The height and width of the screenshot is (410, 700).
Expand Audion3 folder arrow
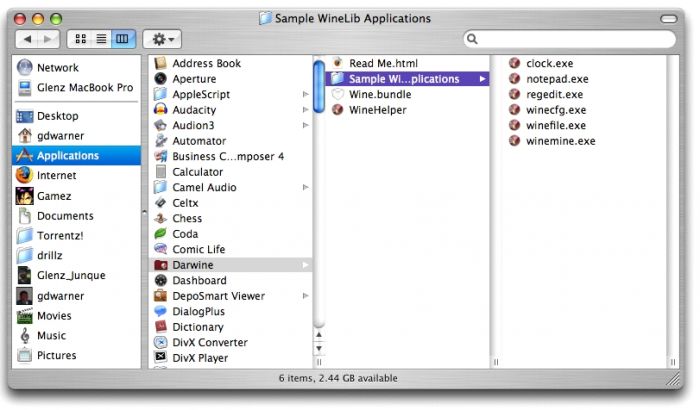305,126
